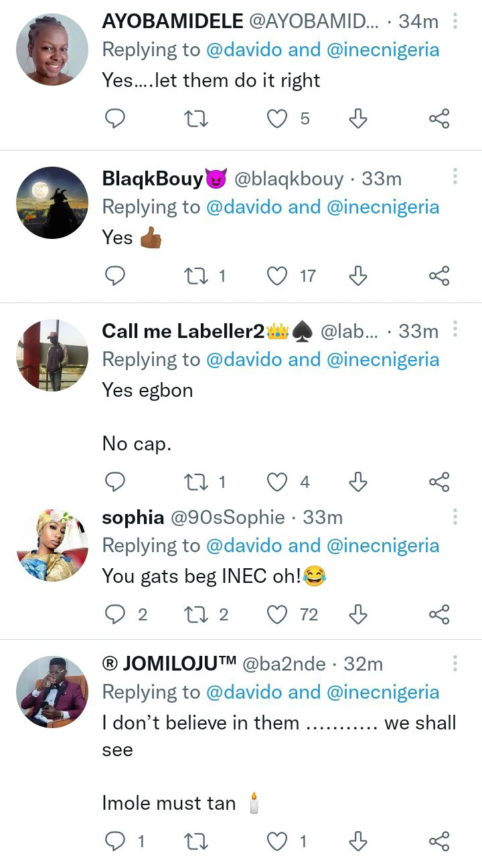Image resolution: width=482 pixels, height=868 pixels.
Task: View BlaqkBouy's profile avatar
Action: pyautogui.click(x=52, y=203)
